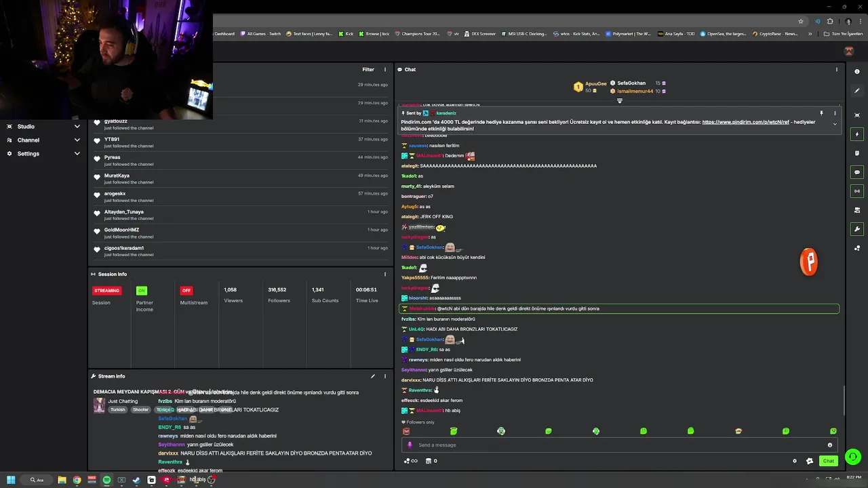868x488 pixels.
Task: Click the media control icon in Chrome toolbar
Action: click(x=818, y=21)
